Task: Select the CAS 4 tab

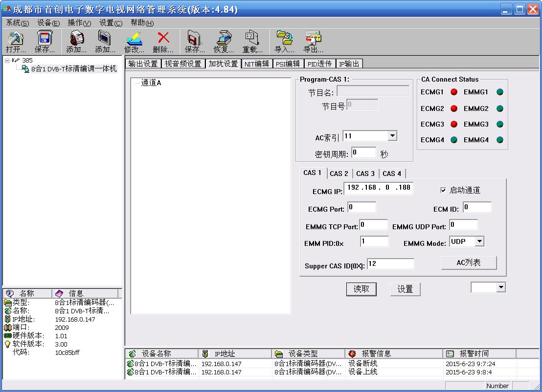Action: [392, 174]
